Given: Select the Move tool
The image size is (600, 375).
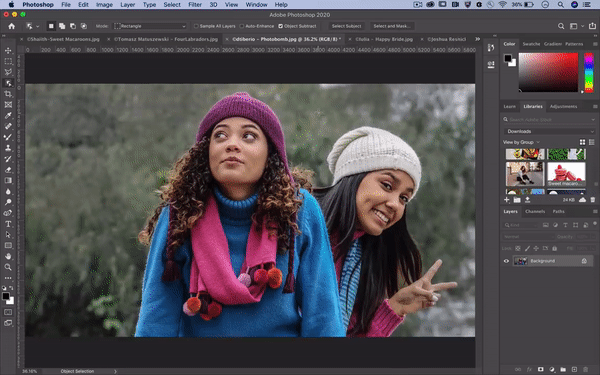Looking at the screenshot, I should click(8, 51).
